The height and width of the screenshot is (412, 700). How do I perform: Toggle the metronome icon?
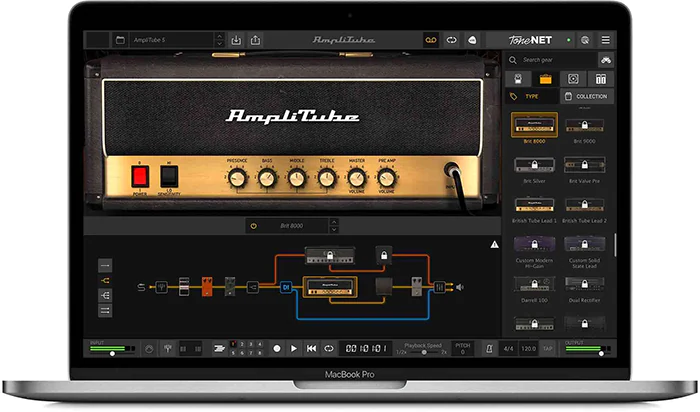(x=489, y=349)
